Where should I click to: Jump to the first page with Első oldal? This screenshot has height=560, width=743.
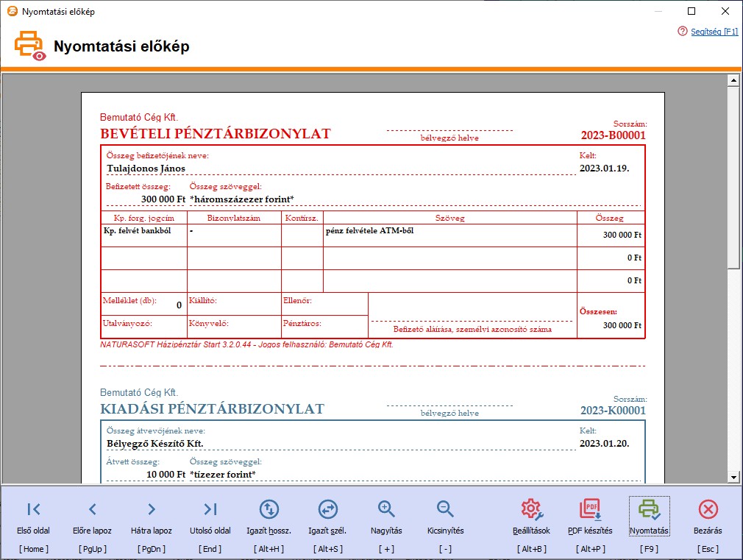(x=32, y=509)
